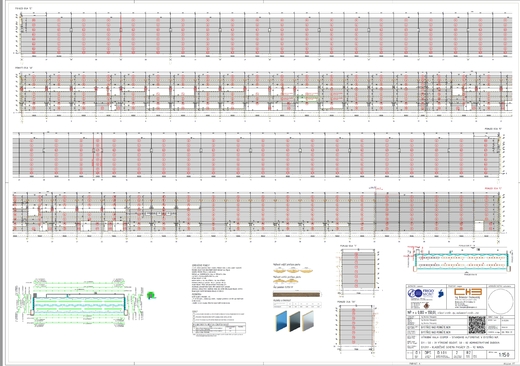Select the golden wavy profile samples
The image size is (520, 366).
pos(293,275)
